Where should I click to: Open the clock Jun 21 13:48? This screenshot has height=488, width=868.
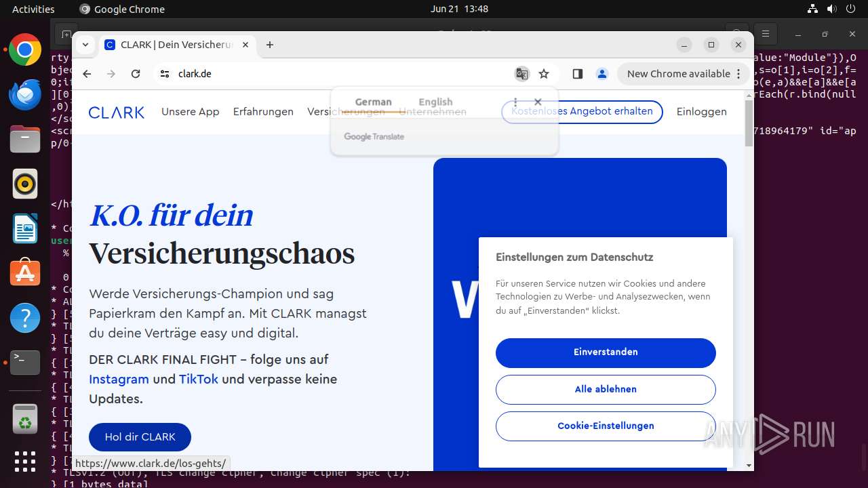pos(459,9)
